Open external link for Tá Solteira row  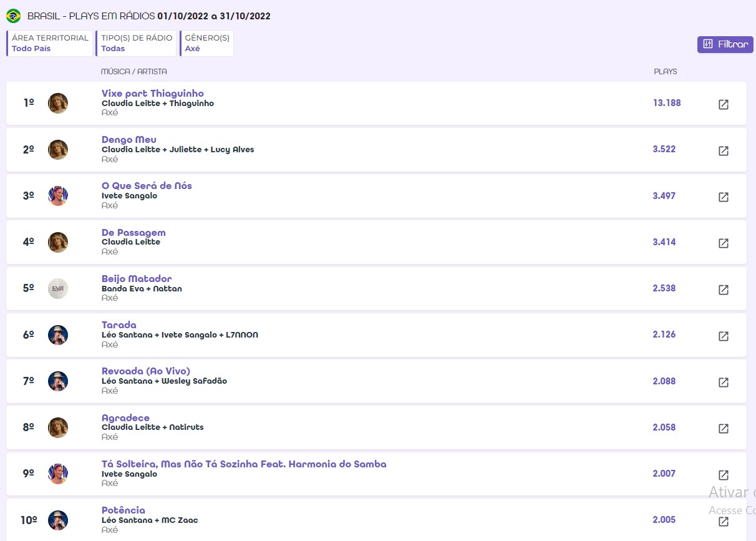click(724, 475)
